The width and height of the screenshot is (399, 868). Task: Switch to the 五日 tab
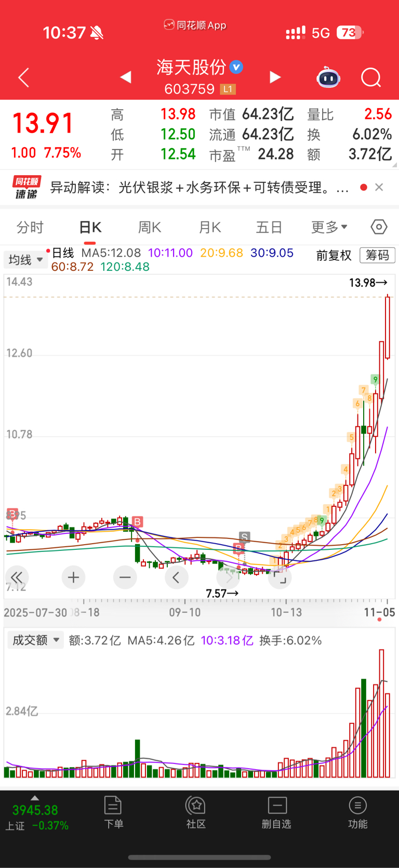point(269,228)
